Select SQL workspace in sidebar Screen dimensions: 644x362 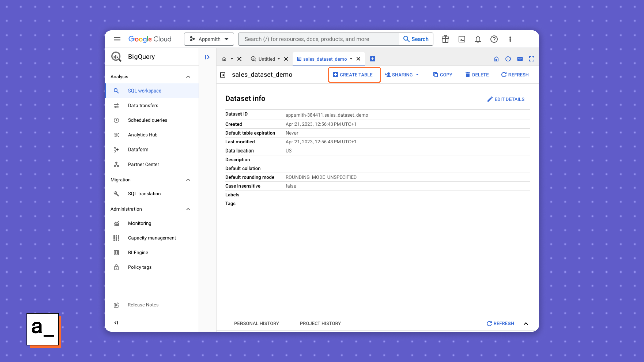click(x=152, y=91)
